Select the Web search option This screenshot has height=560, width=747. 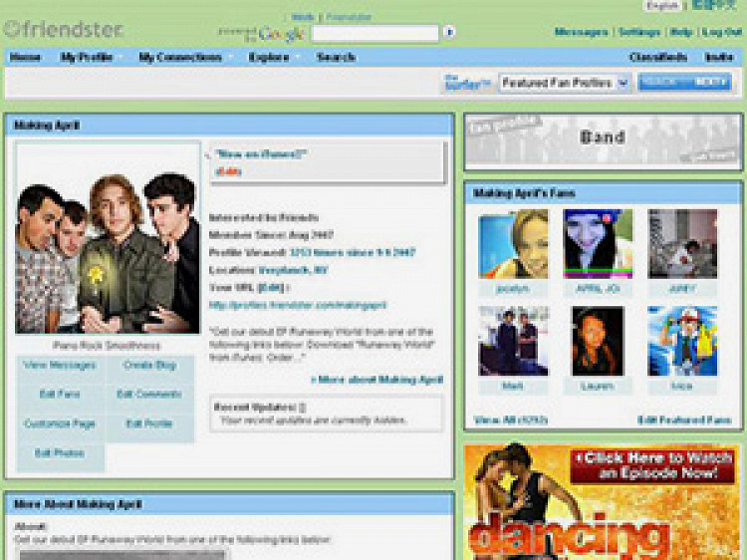[303, 17]
